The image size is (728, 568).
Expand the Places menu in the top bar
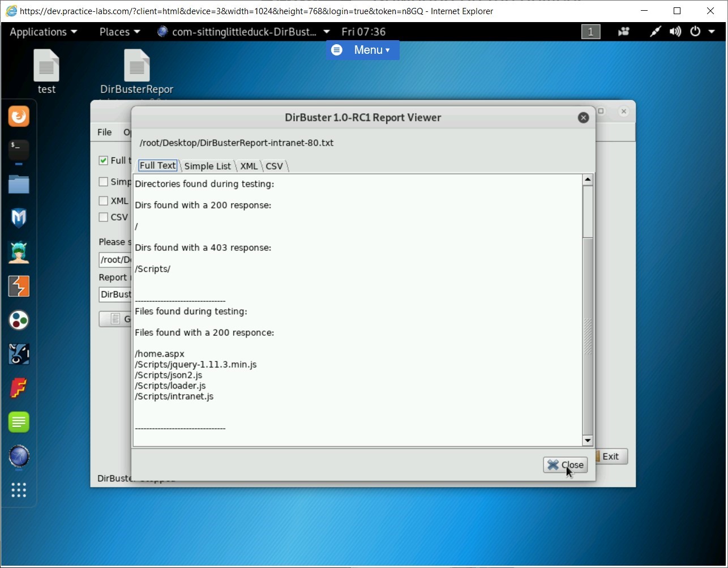pos(115,32)
